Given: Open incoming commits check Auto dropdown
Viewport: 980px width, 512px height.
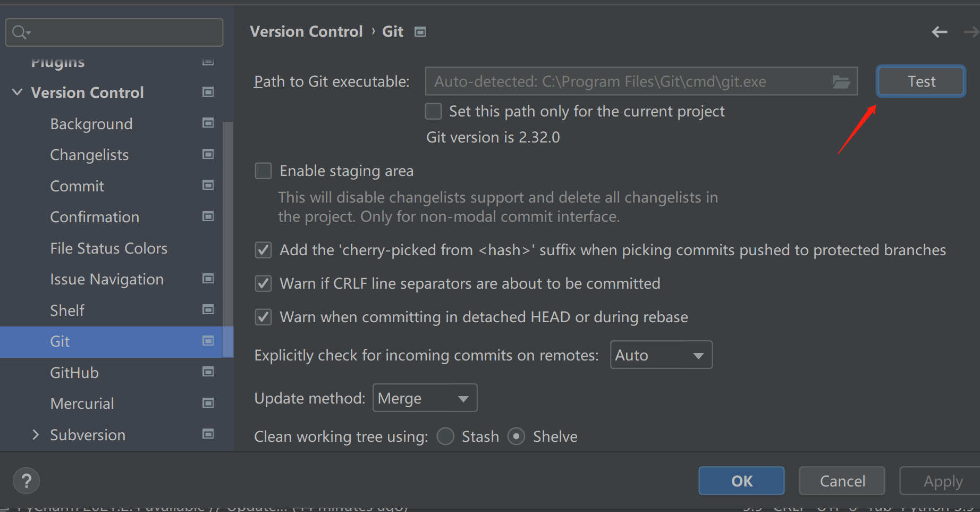Looking at the screenshot, I should (x=661, y=355).
